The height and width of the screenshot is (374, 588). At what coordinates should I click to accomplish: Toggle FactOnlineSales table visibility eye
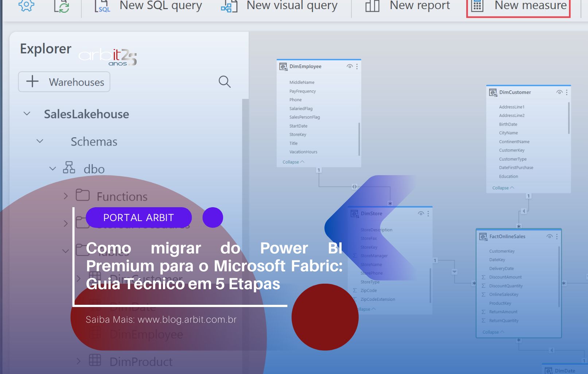click(x=550, y=236)
